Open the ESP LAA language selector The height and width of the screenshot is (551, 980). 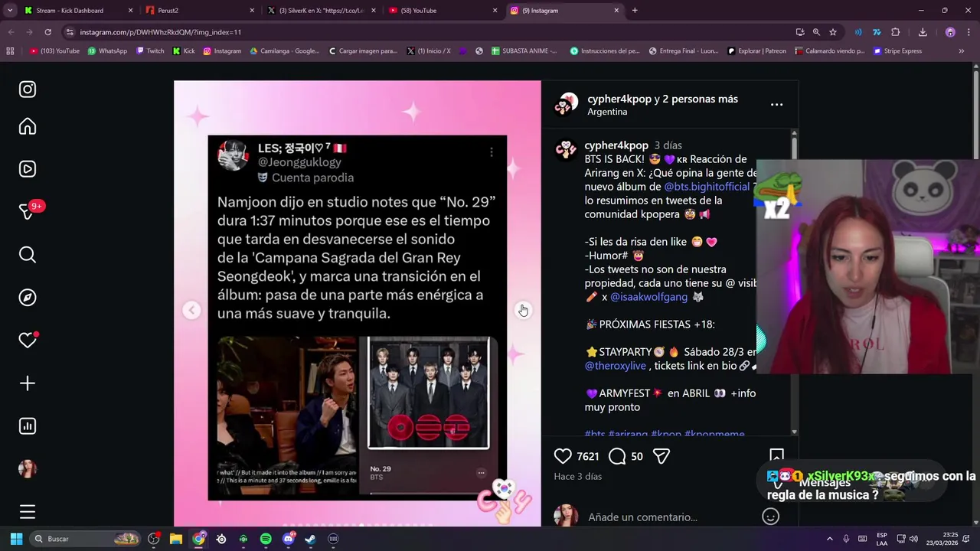(x=882, y=539)
